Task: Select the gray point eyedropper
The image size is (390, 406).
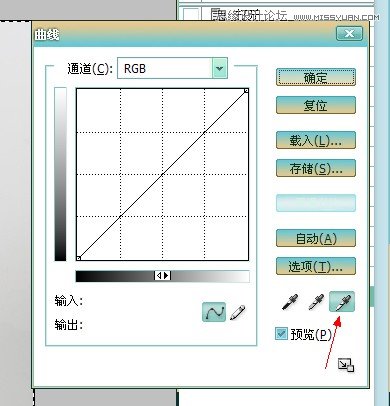Action: (315, 302)
